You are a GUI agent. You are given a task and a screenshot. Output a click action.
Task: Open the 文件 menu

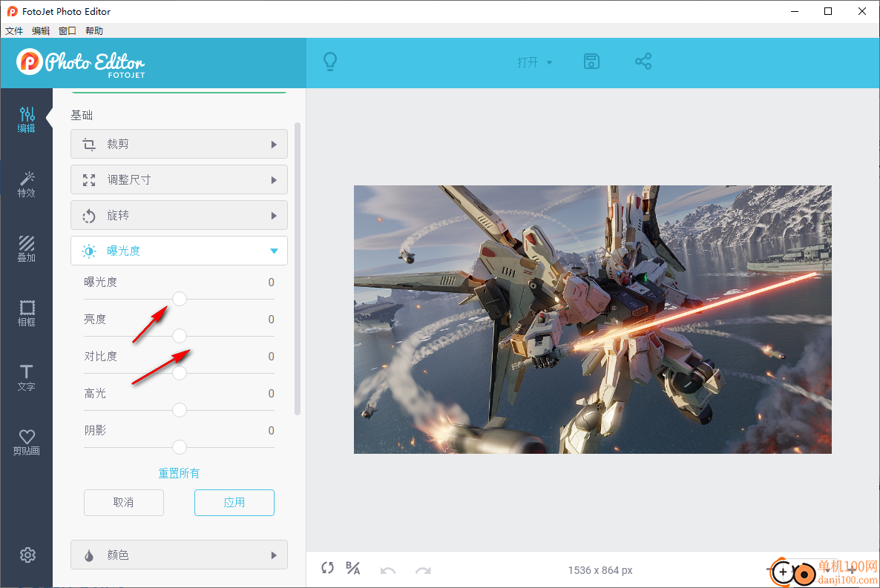(x=14, y=31)
